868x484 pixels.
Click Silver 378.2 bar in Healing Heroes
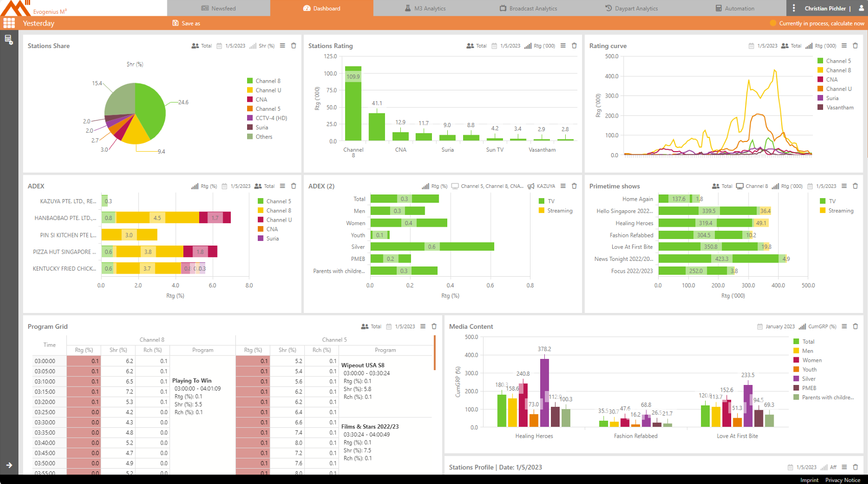(x=544, y=393)
